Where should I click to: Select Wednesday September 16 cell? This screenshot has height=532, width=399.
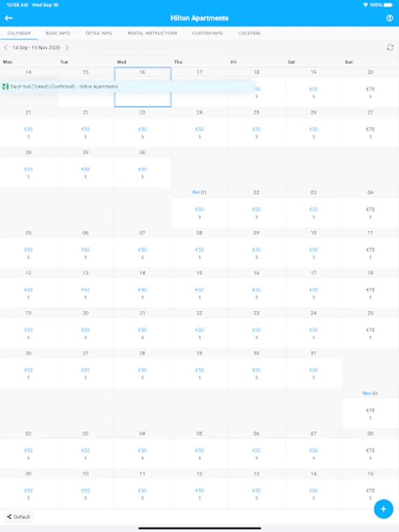coord(142,87)
